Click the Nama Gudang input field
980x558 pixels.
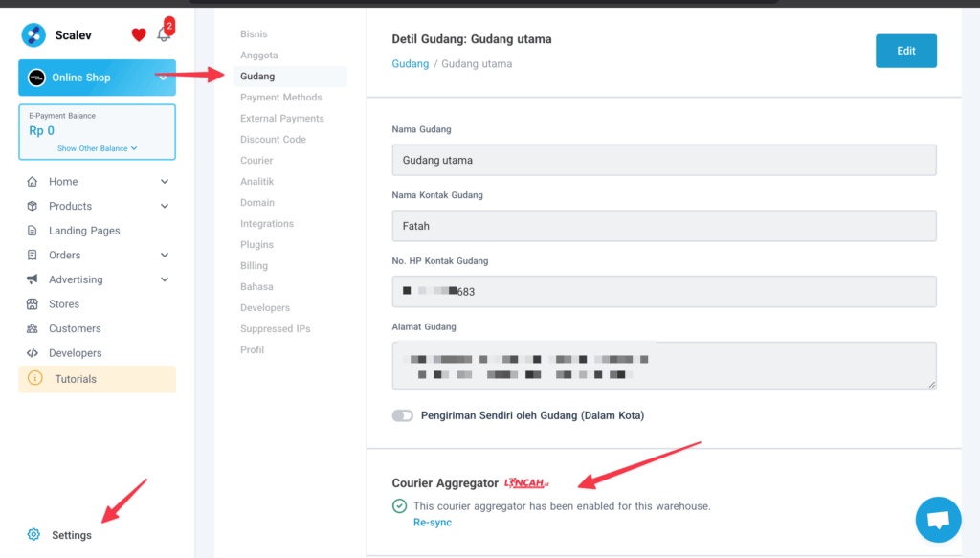click(663, 160)
